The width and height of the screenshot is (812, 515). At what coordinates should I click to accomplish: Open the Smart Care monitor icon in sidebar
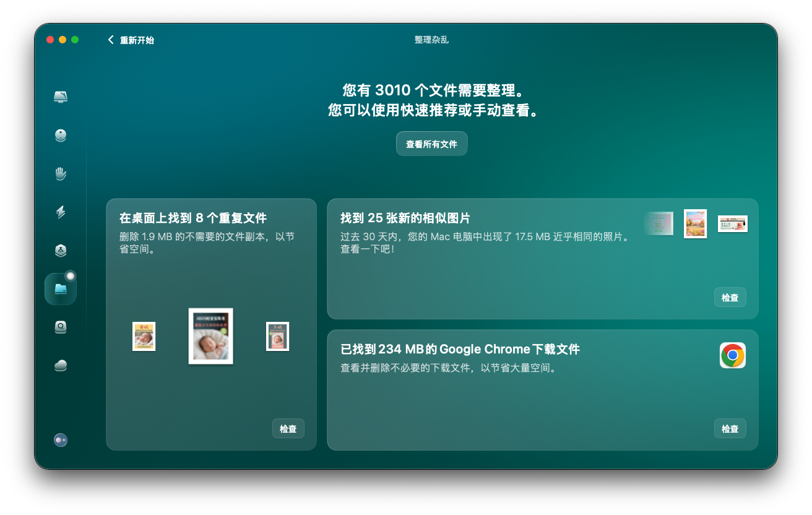point(61,97)
